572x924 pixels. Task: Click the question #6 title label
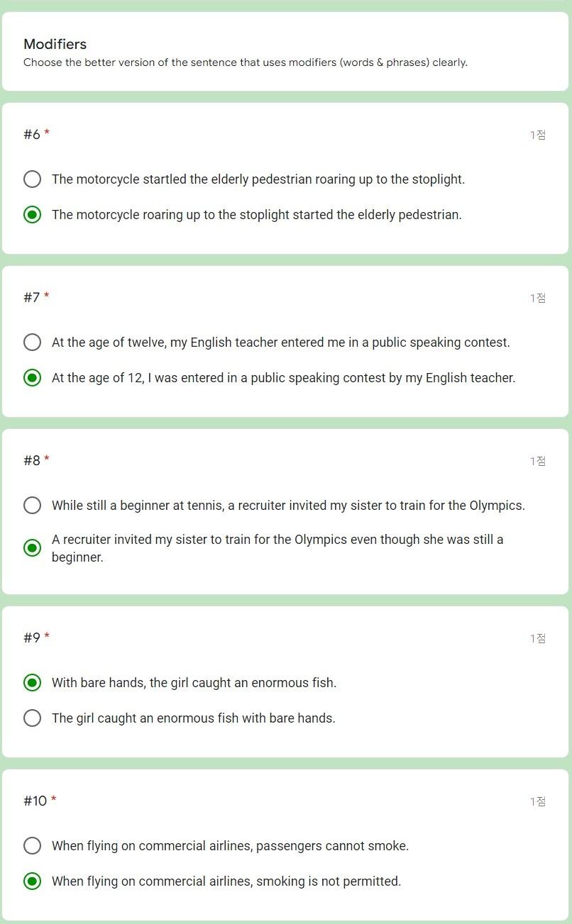[x=33, y=133]
